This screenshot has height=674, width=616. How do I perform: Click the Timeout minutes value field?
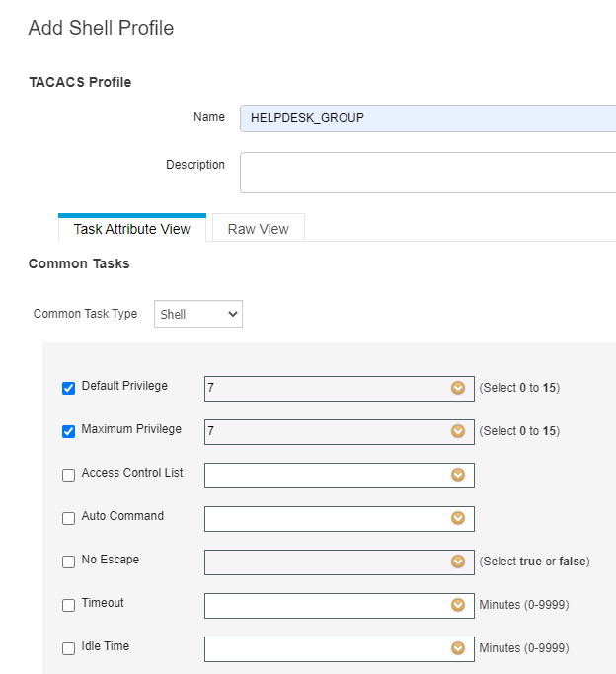340,606
